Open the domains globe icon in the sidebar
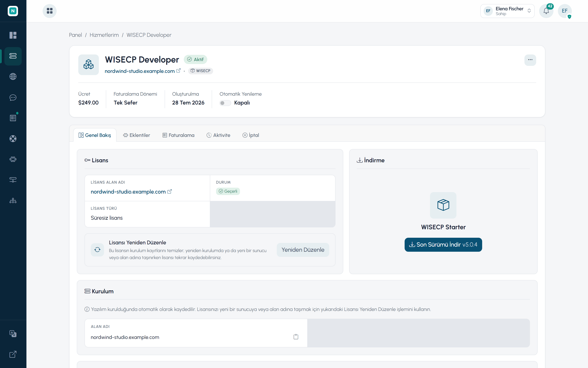The image size is (588, 368). pyautogui.click(x=13, y=76)
